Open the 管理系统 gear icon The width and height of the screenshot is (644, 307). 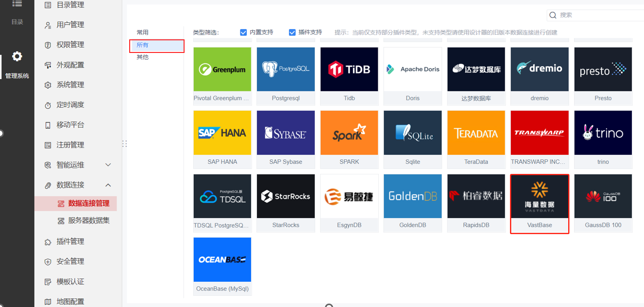(x=17, y=56)
